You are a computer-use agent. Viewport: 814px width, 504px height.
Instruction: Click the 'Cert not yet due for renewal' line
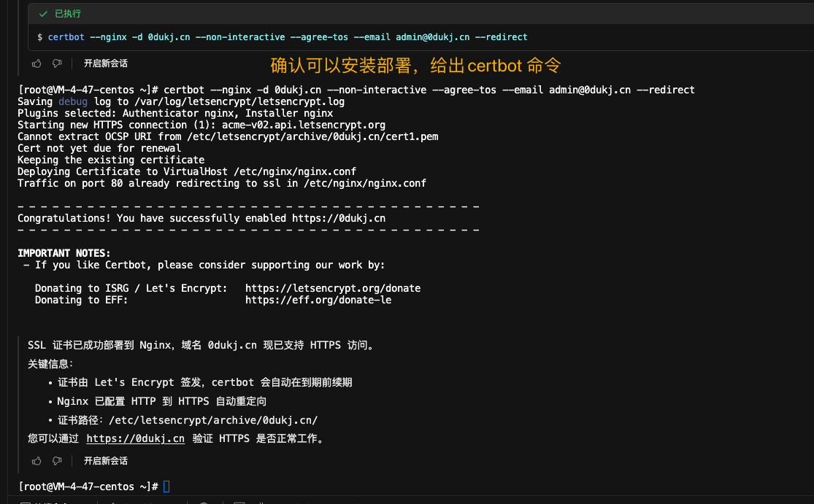(100, 148)
